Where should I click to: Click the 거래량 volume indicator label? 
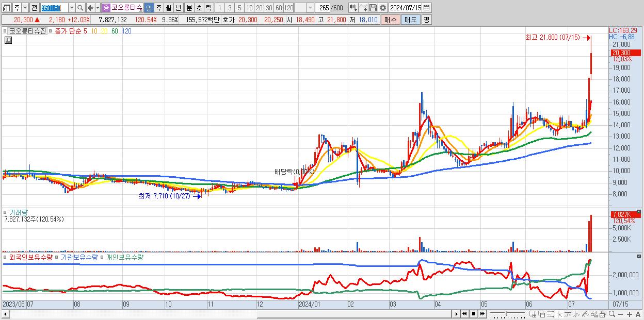[x=18, y=212]
